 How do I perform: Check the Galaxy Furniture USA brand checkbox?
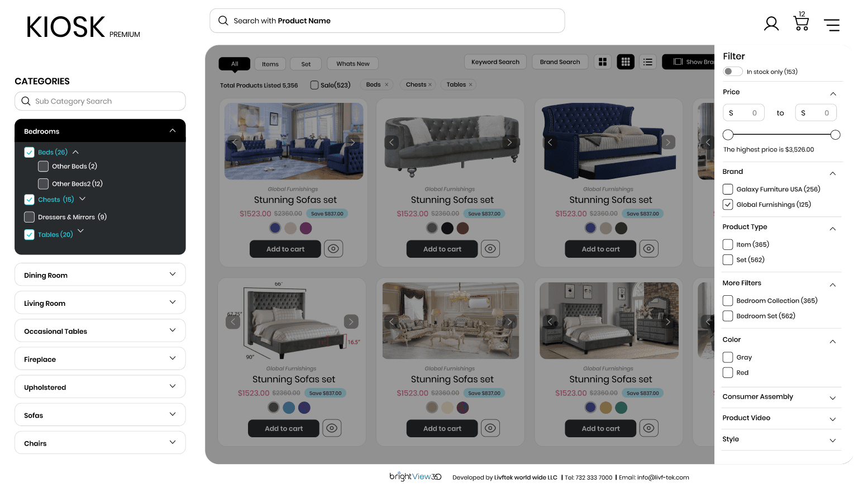728,189
